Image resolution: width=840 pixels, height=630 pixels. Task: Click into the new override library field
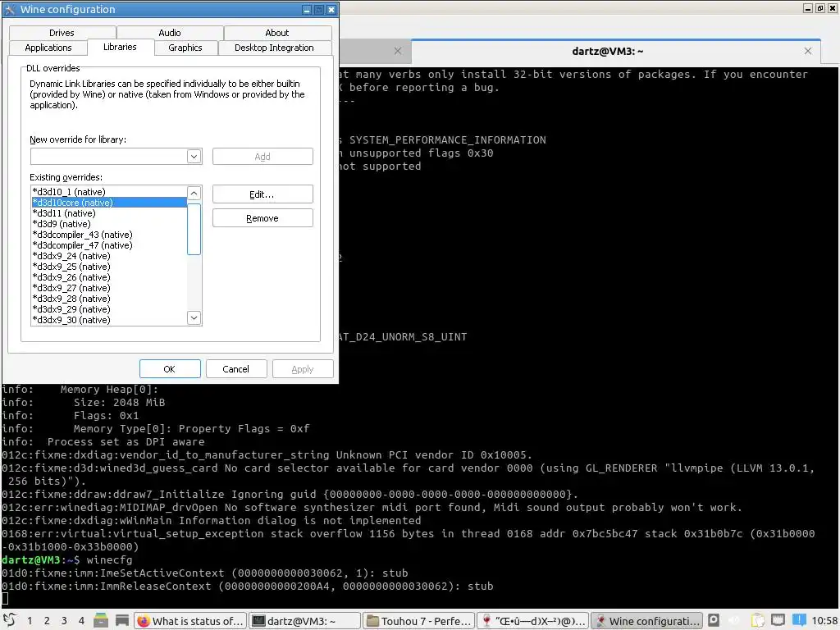pyautogui.click(x=109, y=157)
